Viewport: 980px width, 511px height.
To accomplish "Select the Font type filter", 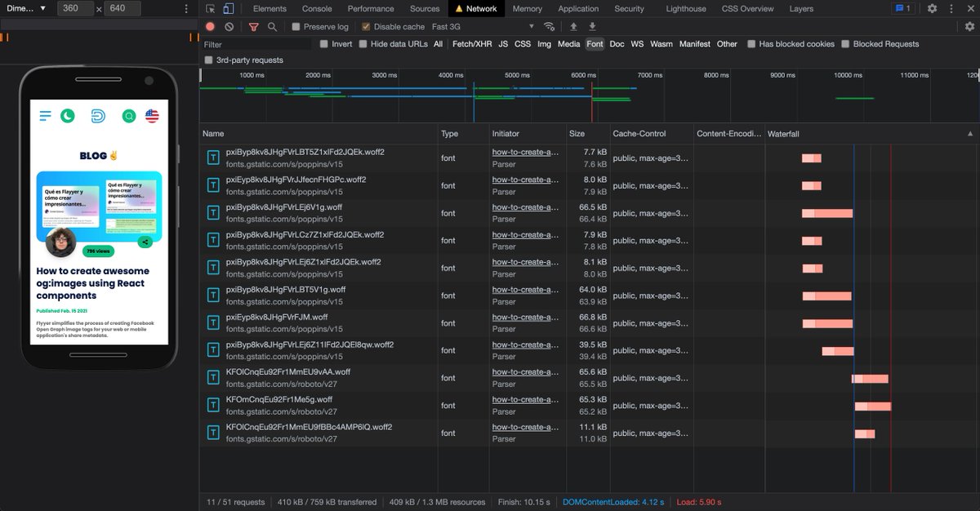I will [x=595, y=44].
